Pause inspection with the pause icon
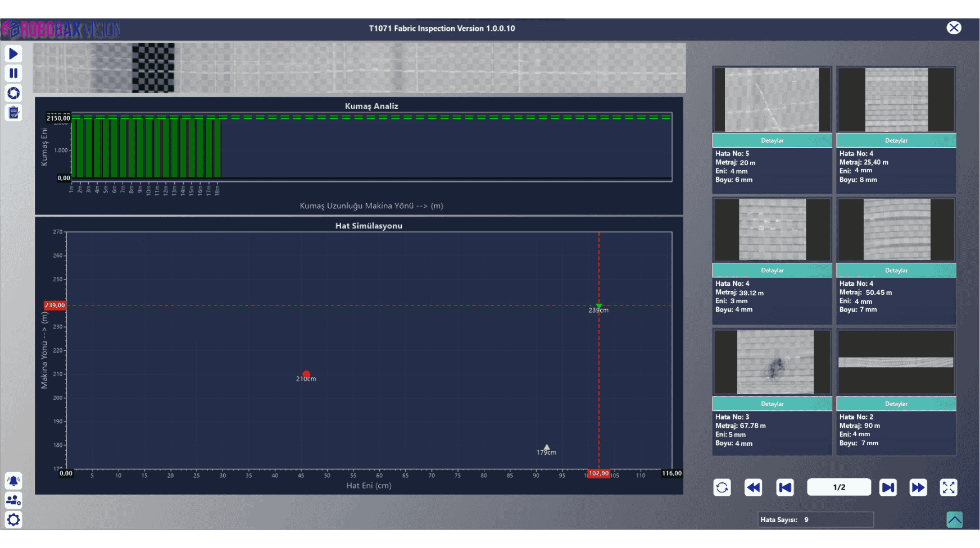This screenshot has height=548, width=980. click(x=13, y=73)
